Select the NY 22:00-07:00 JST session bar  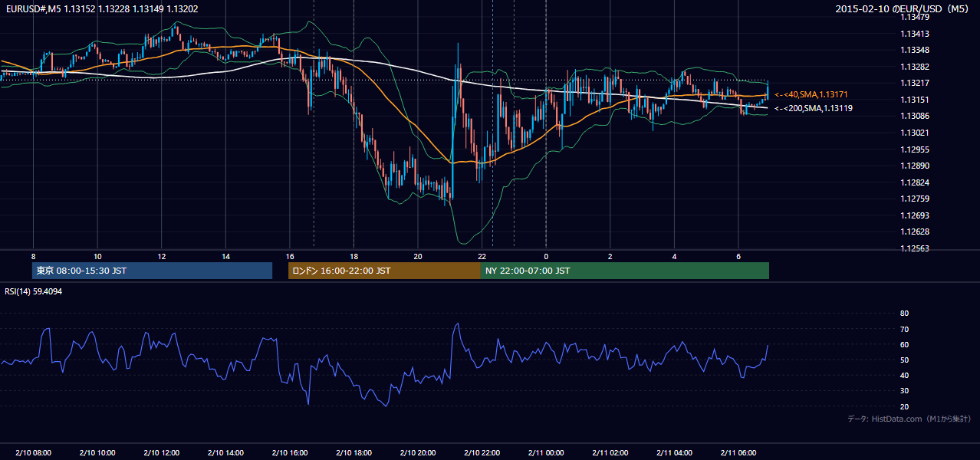click(x=625, y=271)
